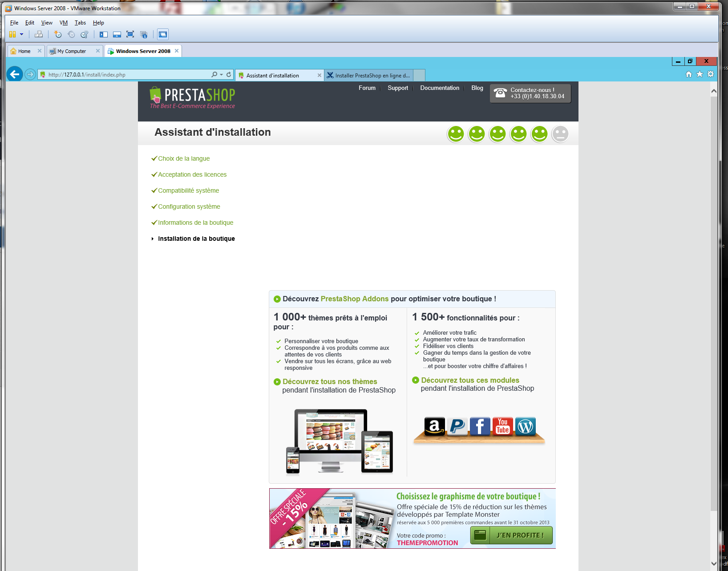The height and width of the screenshot is (571, 728).
Task: Click the WordPress module icon
Action: coord(525,427)
